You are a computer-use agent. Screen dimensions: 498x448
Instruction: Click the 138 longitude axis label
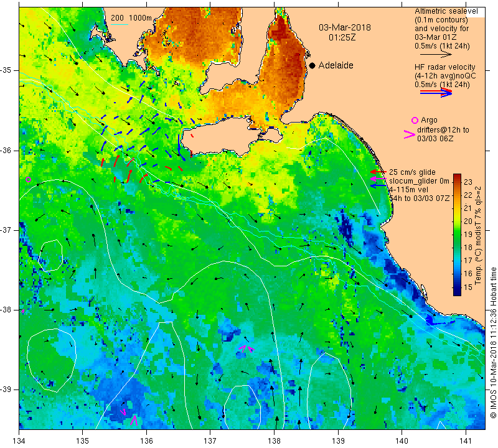[274, 441]
